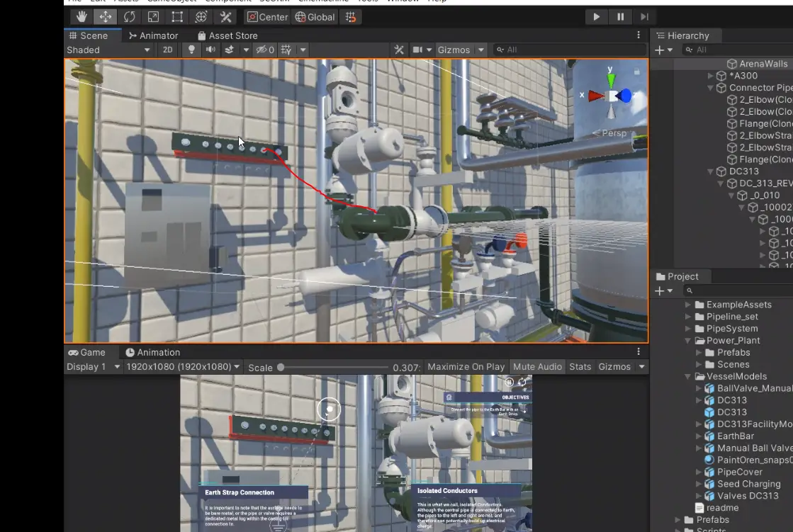The image size is (793, 532).
Task: Adjust the Game view Scale slider
Action: pos(281,367)
